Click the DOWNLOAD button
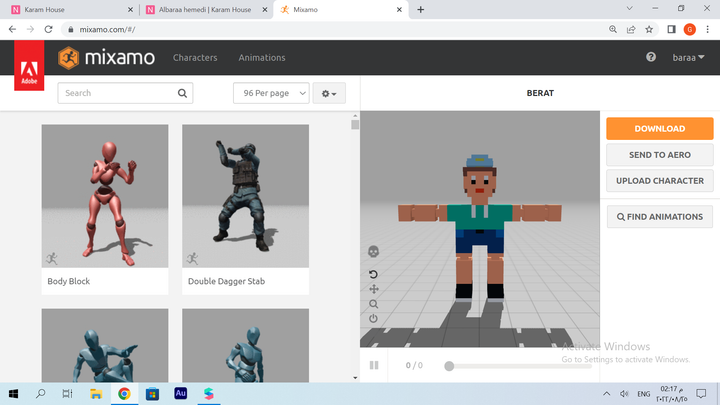The width and height of the screenshot is (720, 405). coord(660,129)
